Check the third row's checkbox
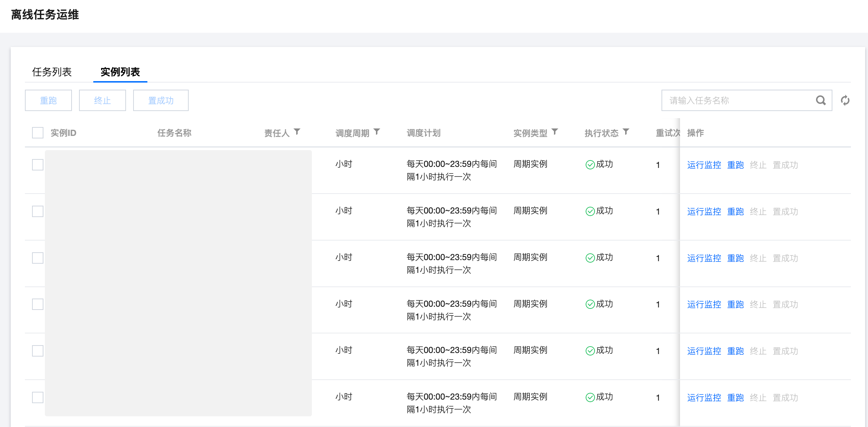The height and width of the screenshot is (427, 868). coord(38,258)
